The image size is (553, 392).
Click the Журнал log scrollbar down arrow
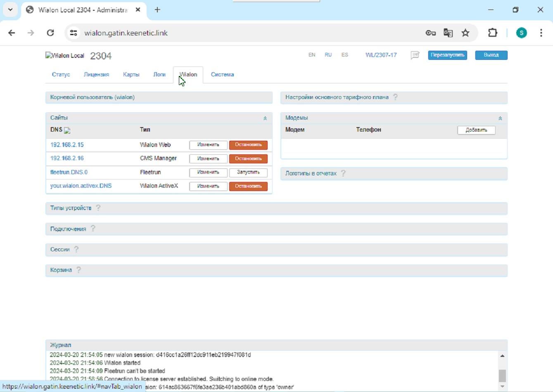(502, 387)
